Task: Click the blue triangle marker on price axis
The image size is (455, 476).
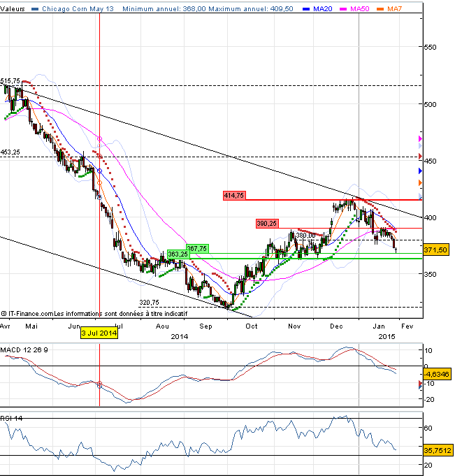Action: (420, 171)
